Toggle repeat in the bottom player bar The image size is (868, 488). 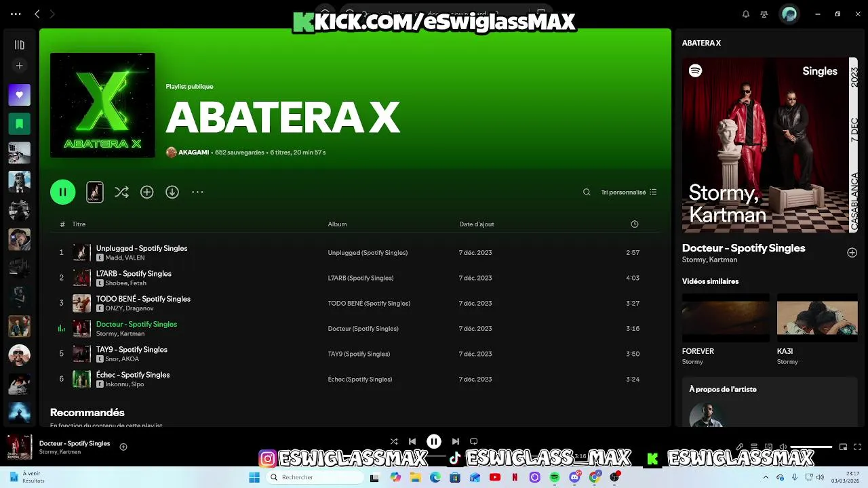pos(474,441)
